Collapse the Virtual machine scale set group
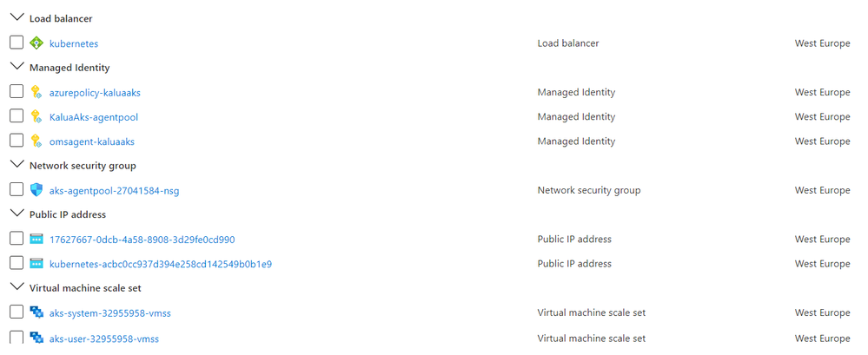Viewport: 868px width, 355px height. pos(17,287)
